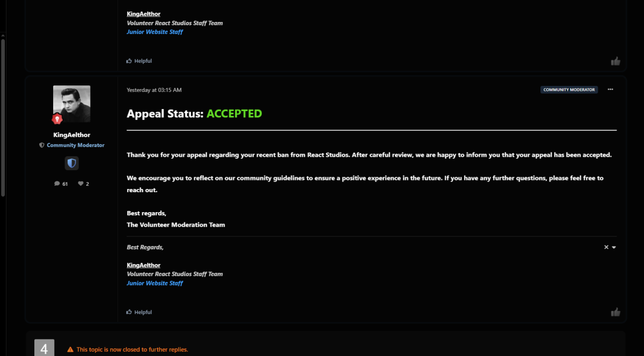View KingAelthor's avatar photo
This screenshot has width=644, height=356.
(72, 104)
